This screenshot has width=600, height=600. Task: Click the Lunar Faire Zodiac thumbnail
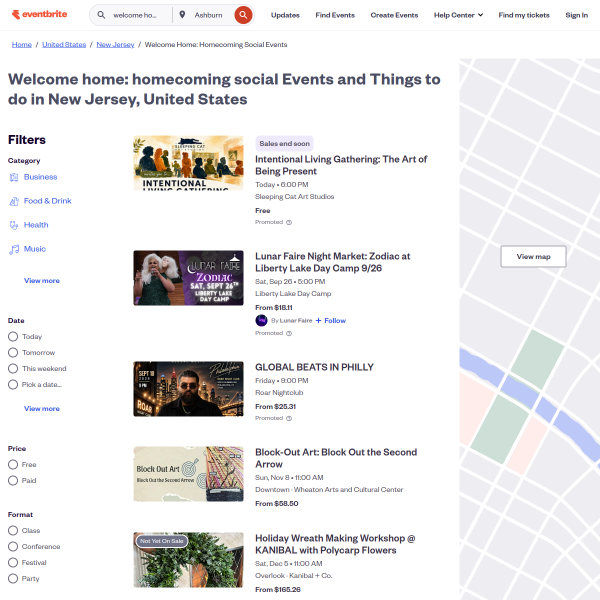click(x=188, y=278)
